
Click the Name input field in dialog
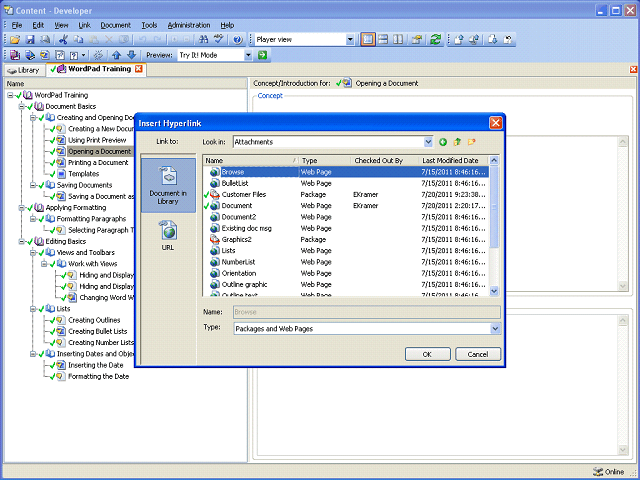point(367,312)
